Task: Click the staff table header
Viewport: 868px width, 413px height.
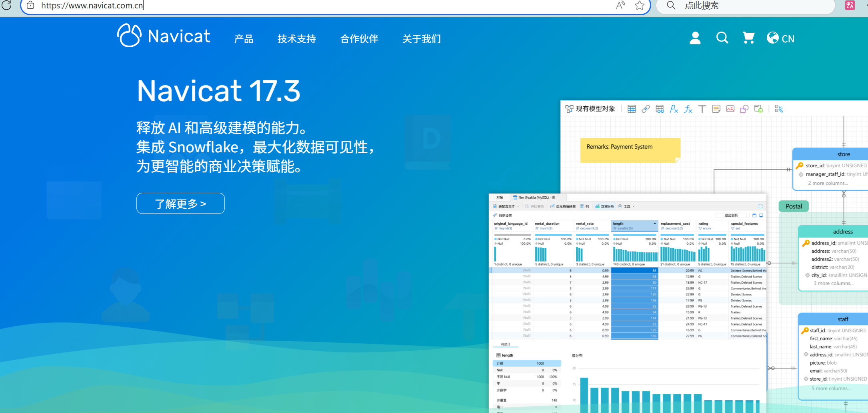Action: coord(833,319)
